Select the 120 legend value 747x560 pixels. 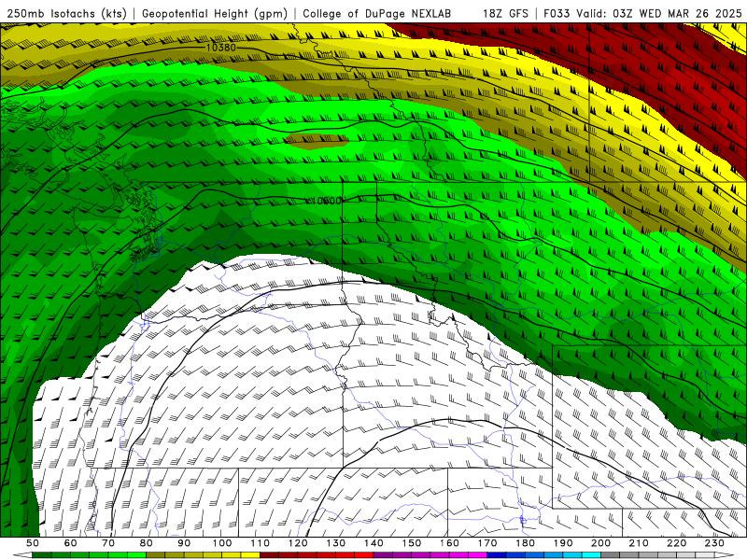[298, 543]
